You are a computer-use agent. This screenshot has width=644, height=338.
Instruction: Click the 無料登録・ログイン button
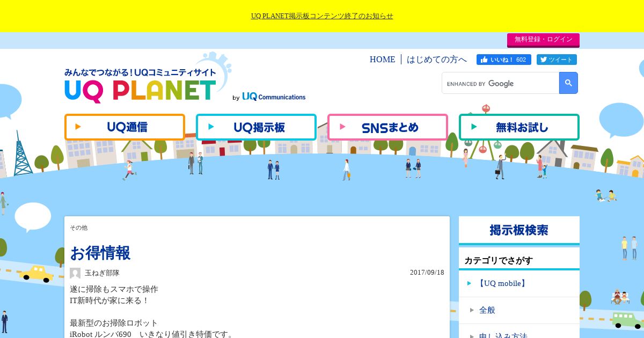point(543,40)
